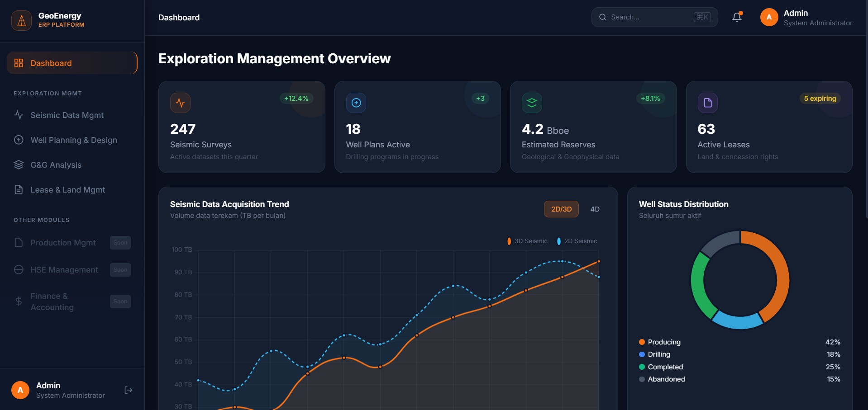Click the orange Producing donut segment

pyautogui.click(x=782, y=271)
